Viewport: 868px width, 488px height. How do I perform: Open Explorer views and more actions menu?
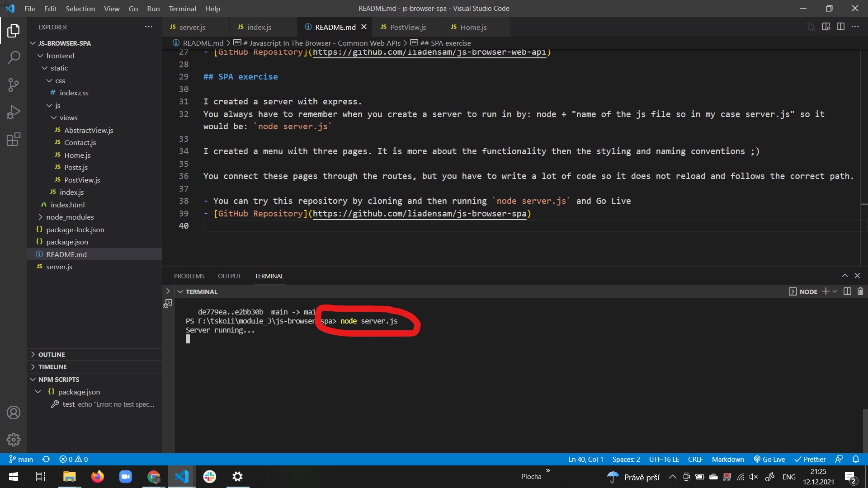149,27
